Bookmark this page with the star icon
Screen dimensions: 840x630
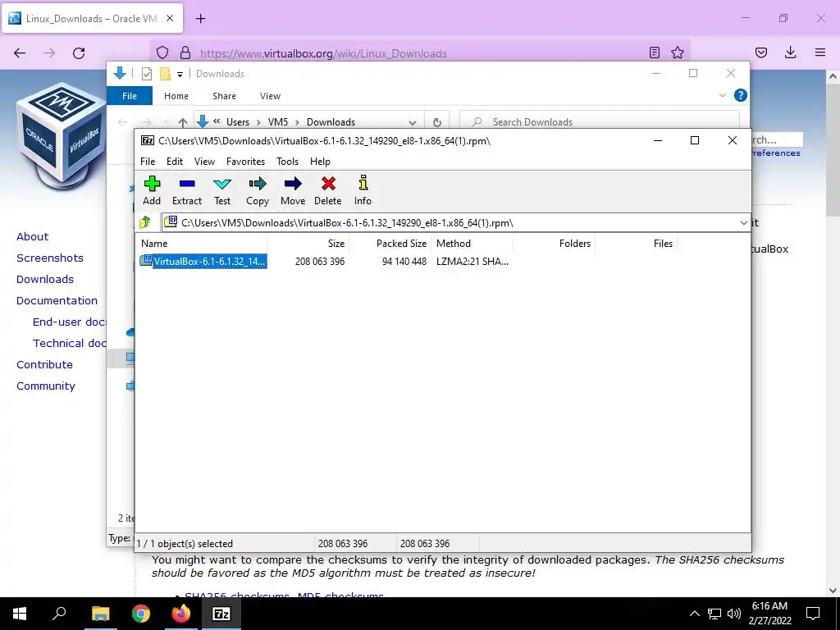point(677,52)
